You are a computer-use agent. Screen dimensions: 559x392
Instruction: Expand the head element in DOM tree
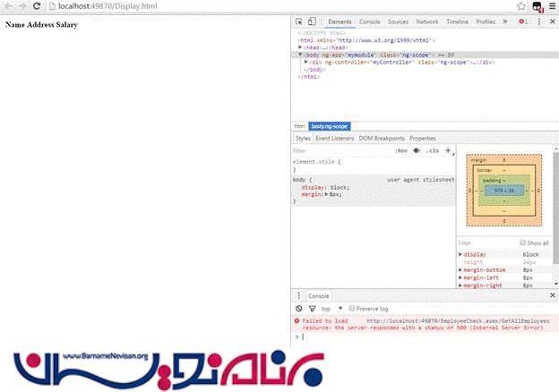[300, 47]
